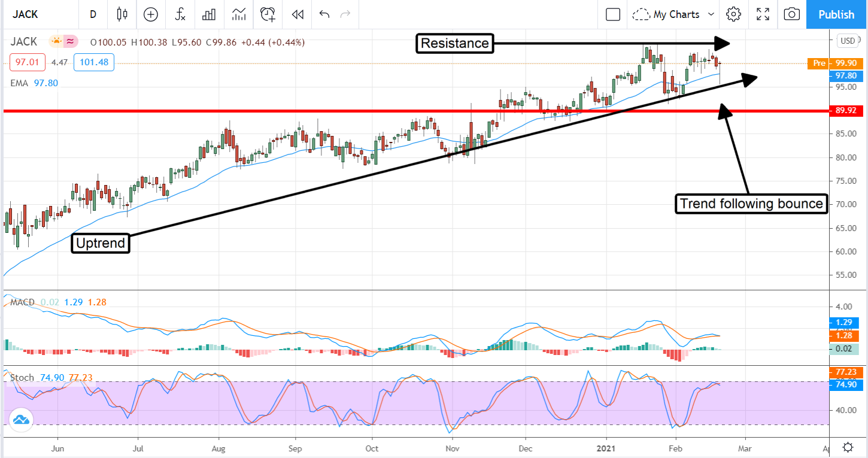868x458 pixels.
Task: Open the D timeframe interval dropdown
Action: (93, 14)
